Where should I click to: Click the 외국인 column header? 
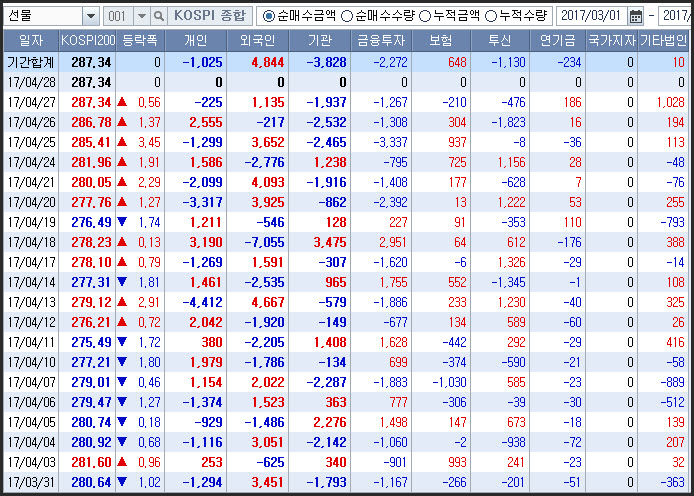click(258, 41)
